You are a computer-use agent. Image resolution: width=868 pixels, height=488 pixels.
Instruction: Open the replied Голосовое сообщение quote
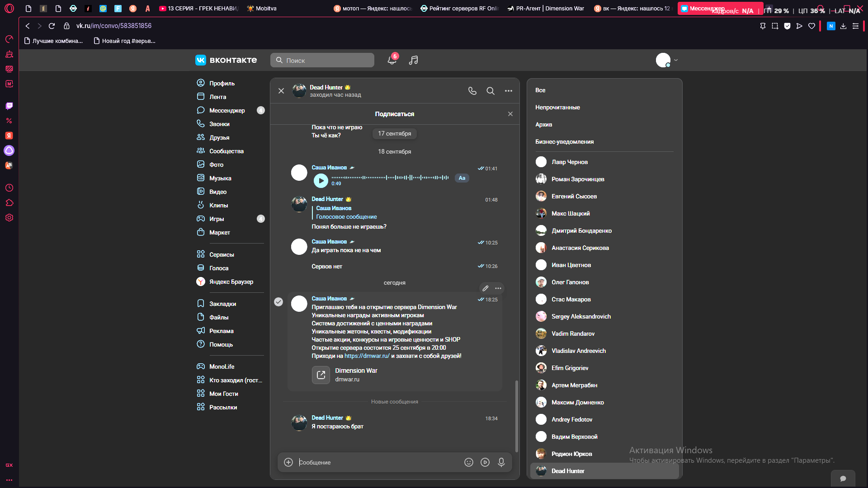point(346,212)
